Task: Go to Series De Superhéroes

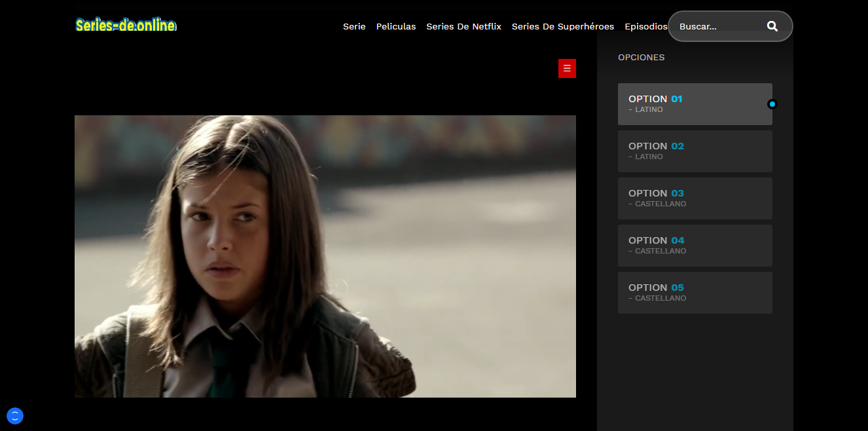Action: tap(563, 27)
